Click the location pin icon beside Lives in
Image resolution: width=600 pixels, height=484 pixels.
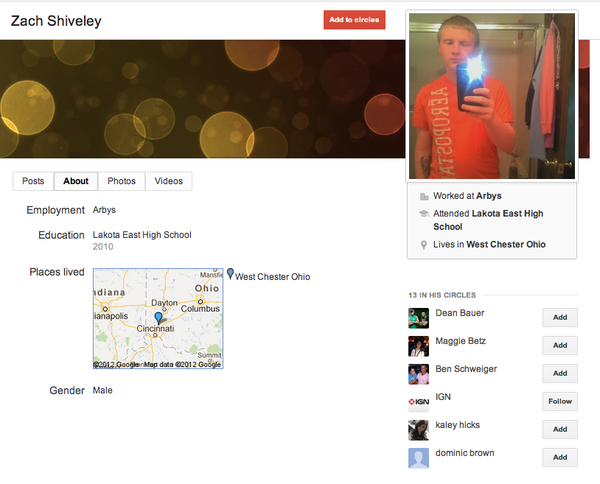pos(424,245)
